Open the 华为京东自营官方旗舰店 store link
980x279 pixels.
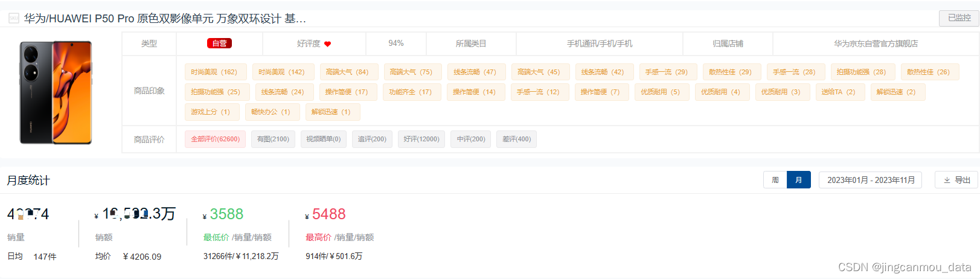pos(876,43)
